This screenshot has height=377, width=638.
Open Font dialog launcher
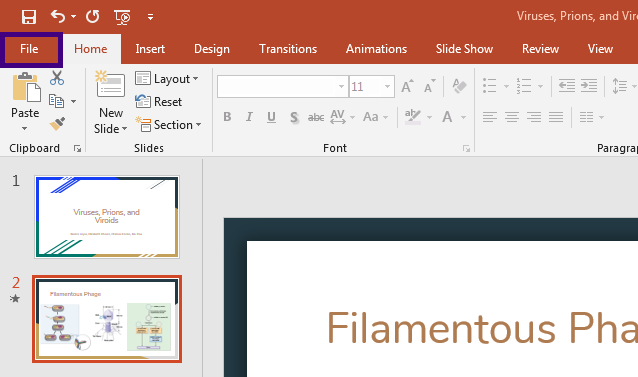coord(466,149)
